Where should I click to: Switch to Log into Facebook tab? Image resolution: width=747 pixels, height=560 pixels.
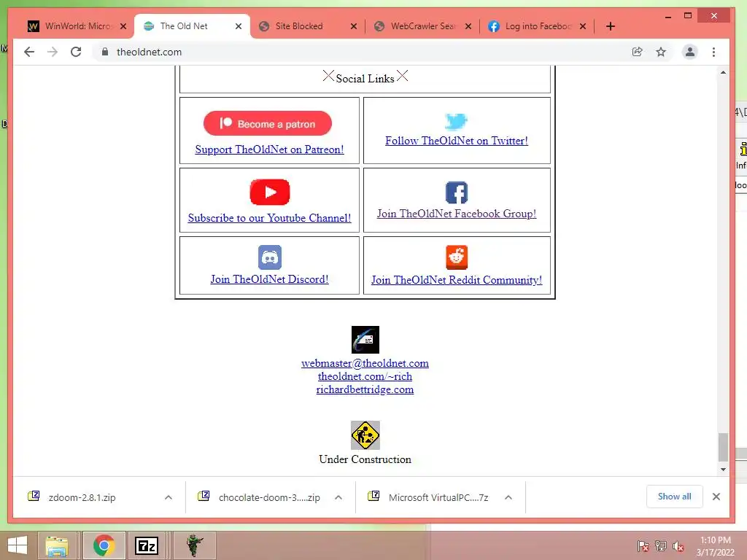[538, 26]
